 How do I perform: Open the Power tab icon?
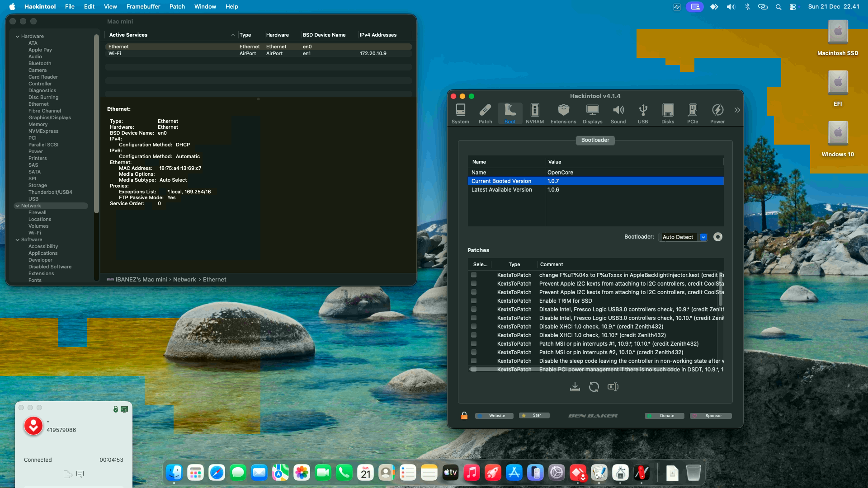point(717,113)
